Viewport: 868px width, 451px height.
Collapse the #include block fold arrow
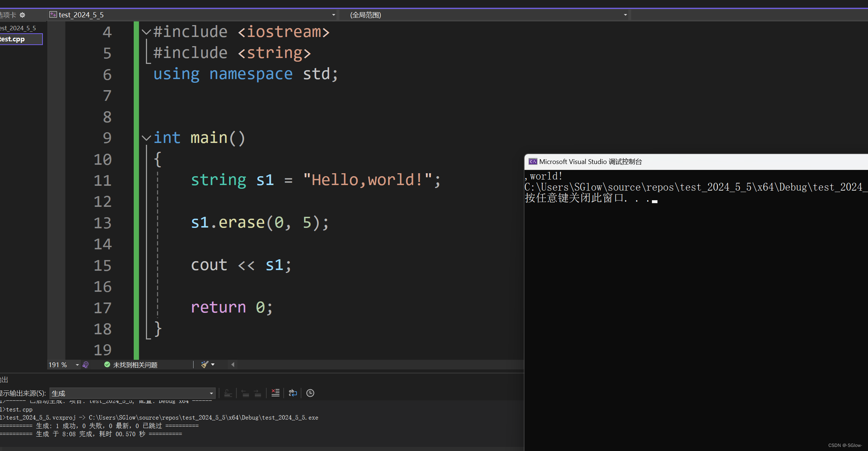(x=146, y=32)
